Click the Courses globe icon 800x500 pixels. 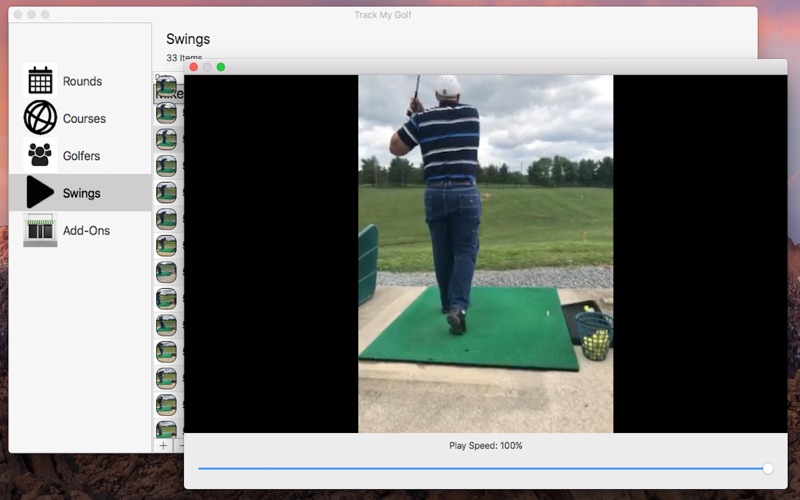(40, 118)
